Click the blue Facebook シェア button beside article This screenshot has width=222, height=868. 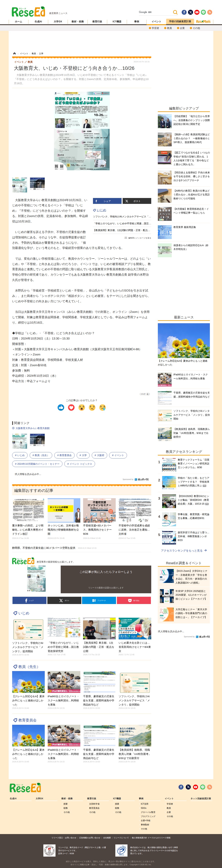pyautogui.click(x=107, y=201)
